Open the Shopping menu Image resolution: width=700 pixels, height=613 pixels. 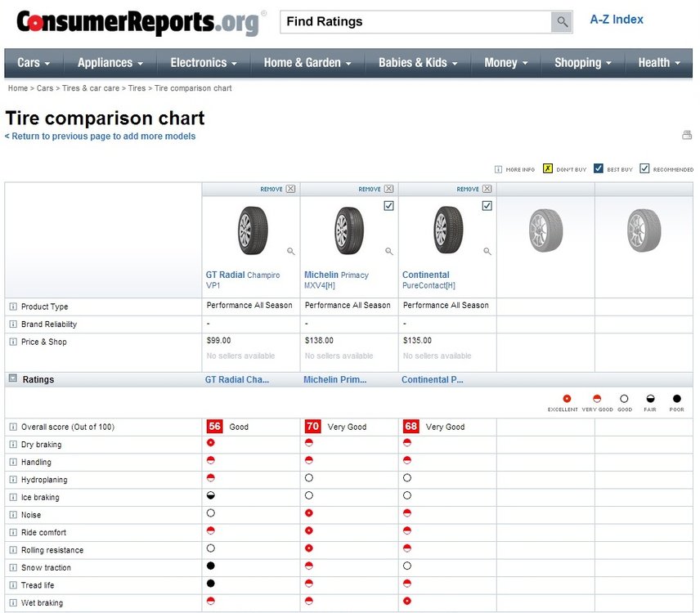[582, 63]
